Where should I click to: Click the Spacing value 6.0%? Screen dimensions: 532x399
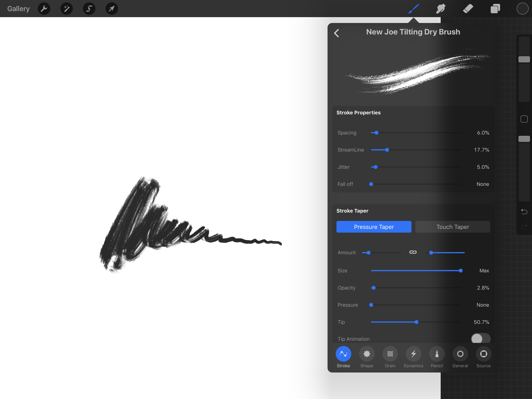pyautogui.click(x=483, y=133)
